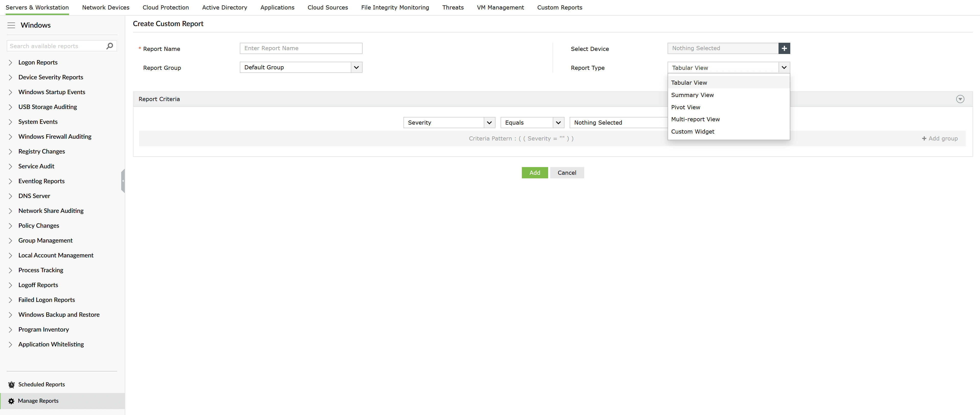Choose Custom Widget report type option

692,132
